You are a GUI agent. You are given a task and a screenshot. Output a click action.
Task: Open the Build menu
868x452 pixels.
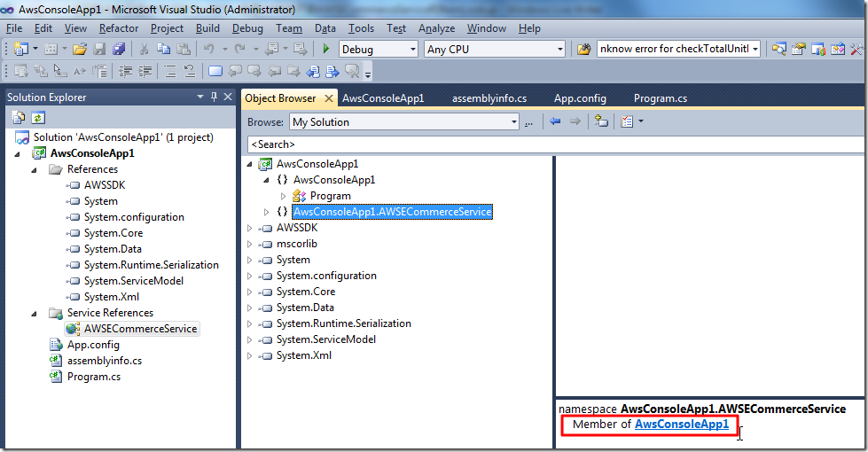click(x=207, y=28)
